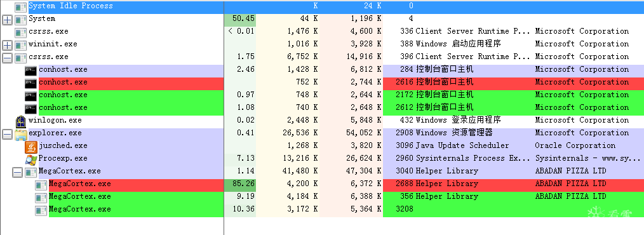Select the wininit.exe process name
Viewport: 644px width, 235px height.
(x=53, y=44)
